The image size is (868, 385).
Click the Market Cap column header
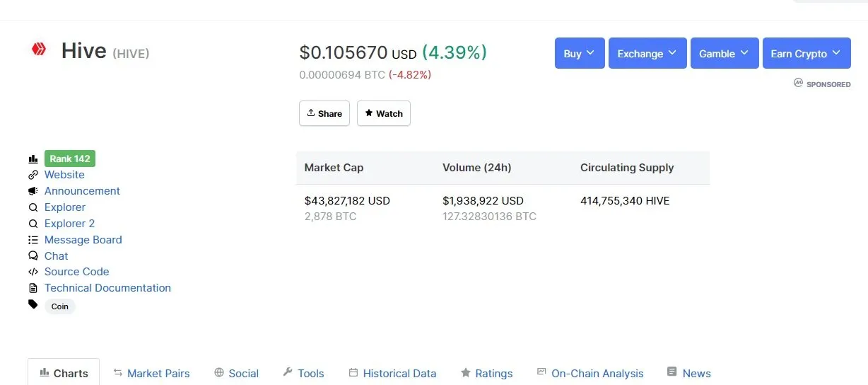pyautogui.click(x=334, y=168)
